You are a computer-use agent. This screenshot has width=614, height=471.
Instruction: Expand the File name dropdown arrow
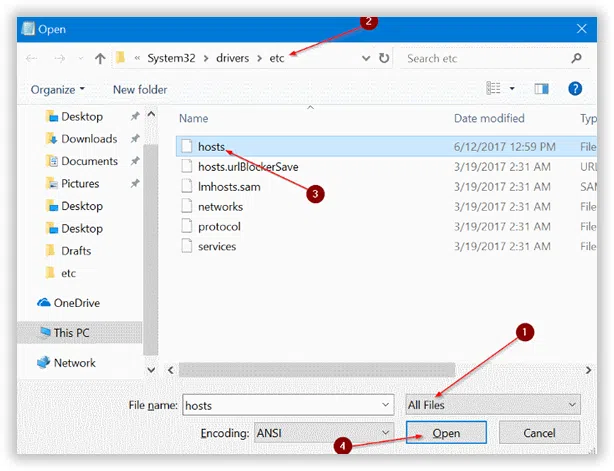(x=386, y=405)
